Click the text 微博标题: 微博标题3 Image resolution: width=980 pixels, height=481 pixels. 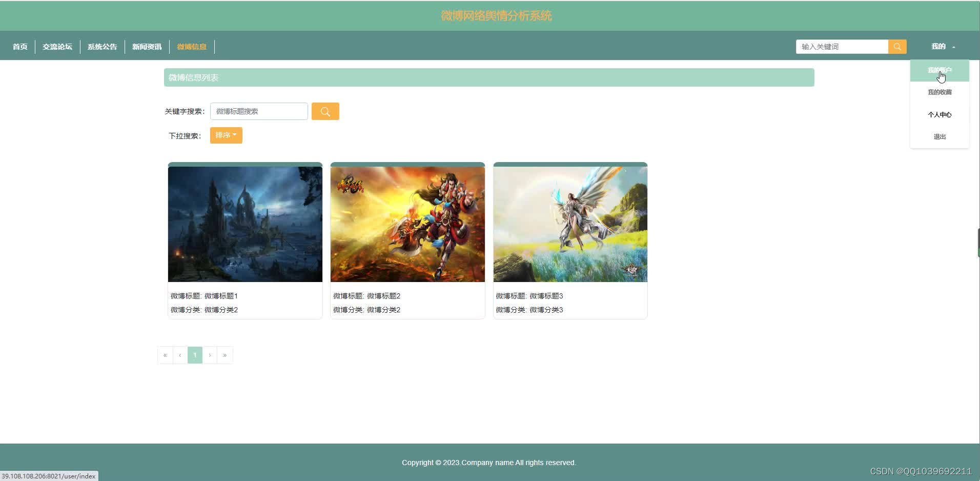[529, 296]
